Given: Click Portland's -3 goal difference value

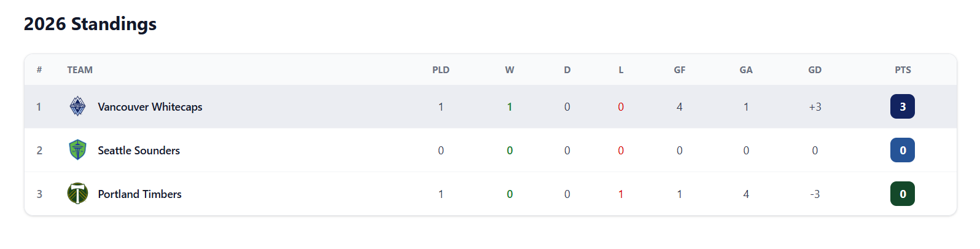Looking at the screenshot, I should [815, 194].
